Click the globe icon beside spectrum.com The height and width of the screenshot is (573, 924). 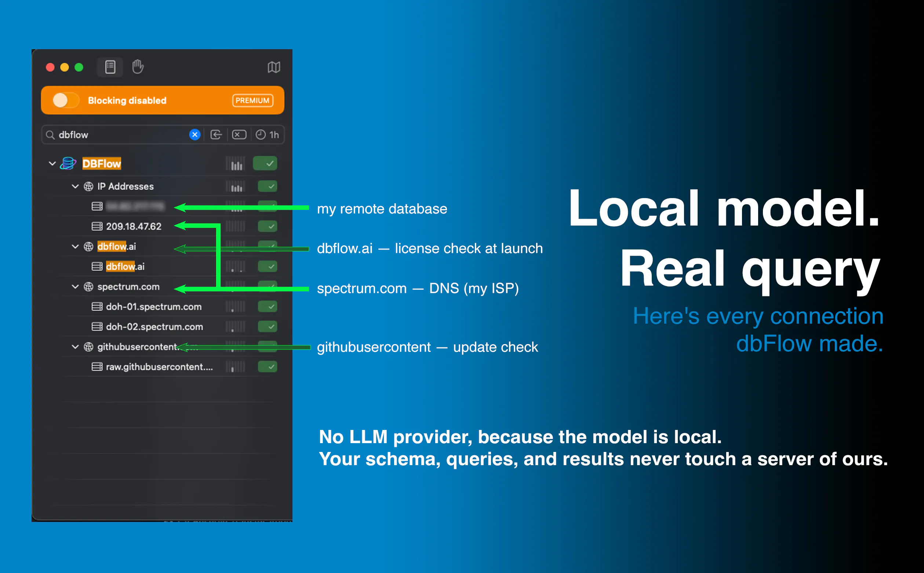88,287
